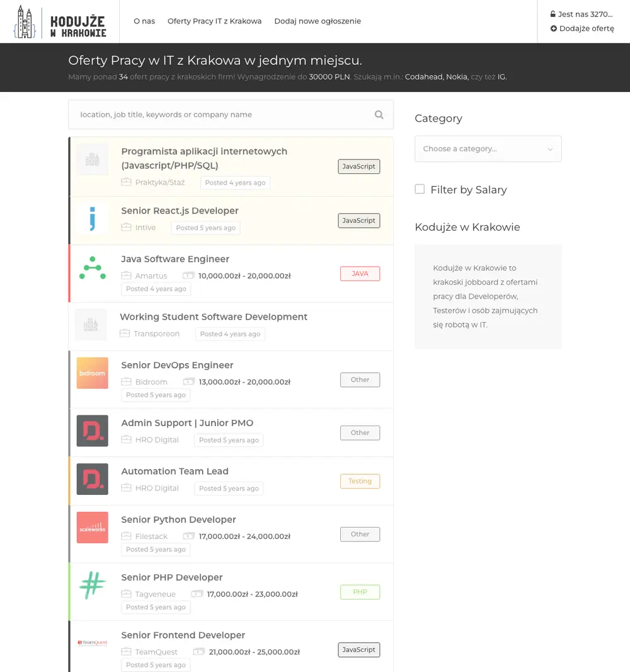The image size is (630, 672).
Task: Open Scaleworks red logo
Action: pyautogui.click(x=92, y=528)
